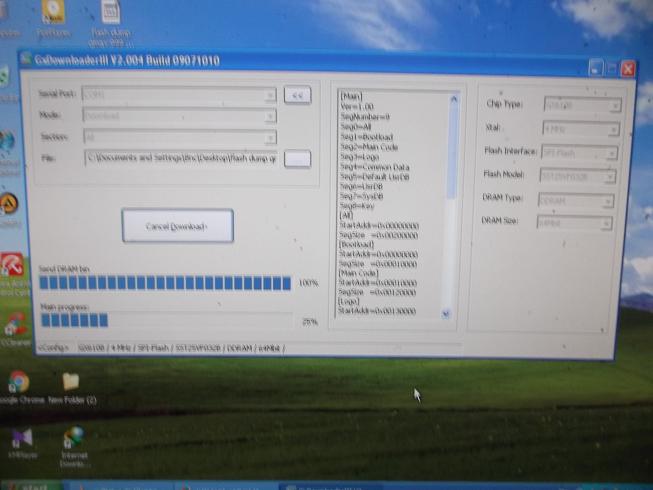Viewport: 653px width, 490px height.
Task: Open the Flash Model dropdown
Action: tap(614, 176)
